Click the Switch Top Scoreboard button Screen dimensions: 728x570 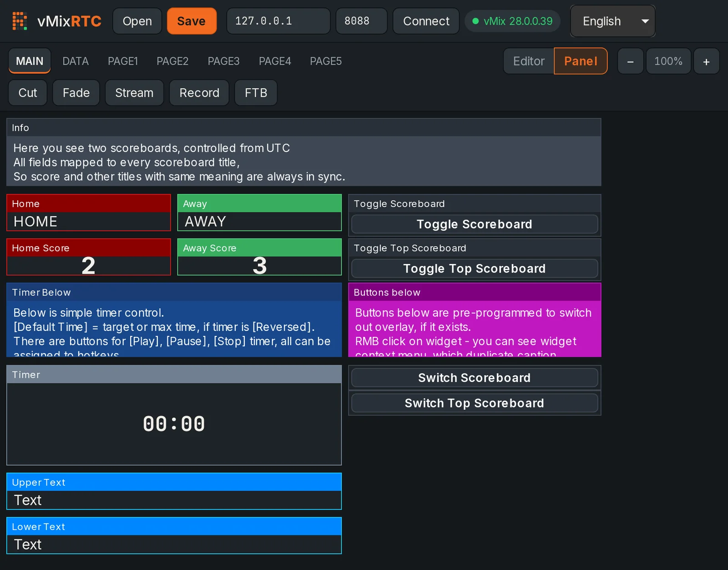pos(475,403)
